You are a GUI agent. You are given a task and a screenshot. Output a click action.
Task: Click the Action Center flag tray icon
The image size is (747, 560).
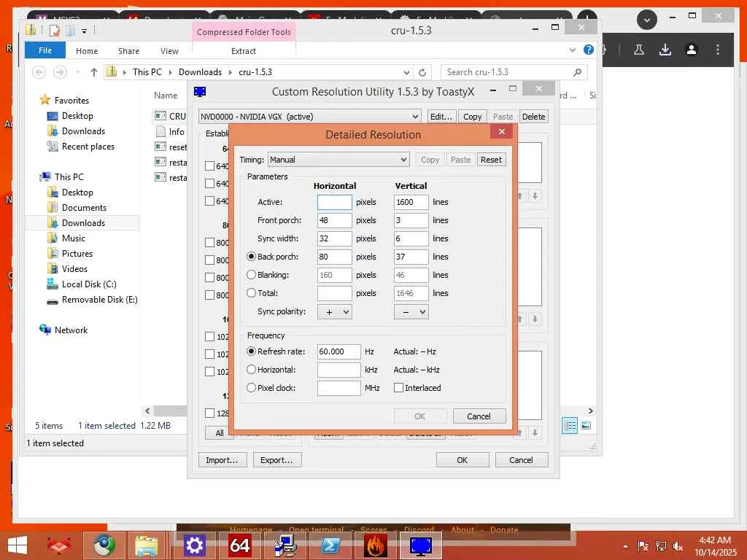click(x=643, y=546)
